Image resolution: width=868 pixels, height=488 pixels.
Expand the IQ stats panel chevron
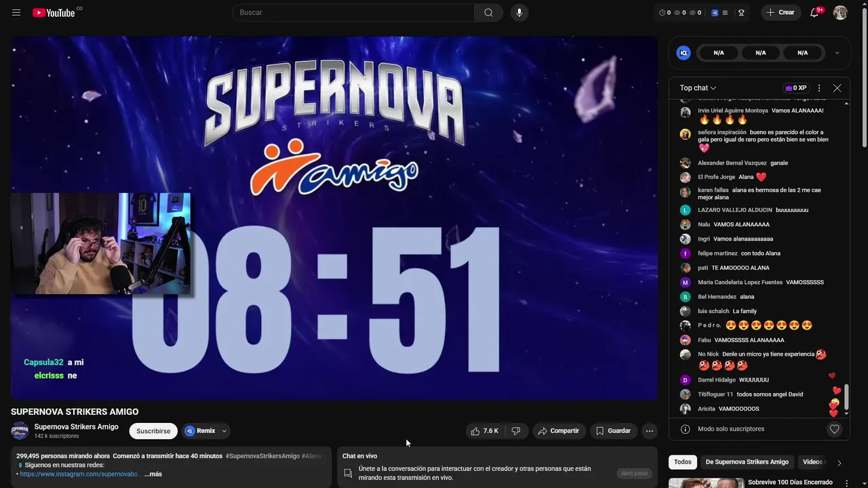[x=837, y=53]
